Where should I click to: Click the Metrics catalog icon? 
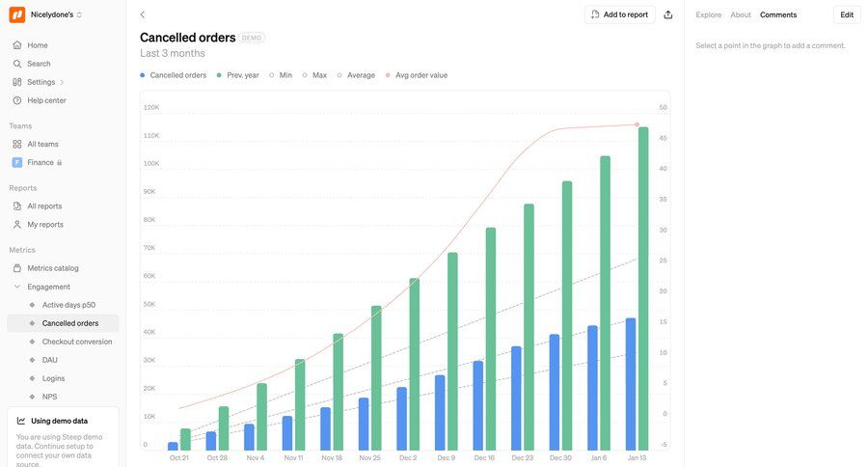[x=17, y=268]
